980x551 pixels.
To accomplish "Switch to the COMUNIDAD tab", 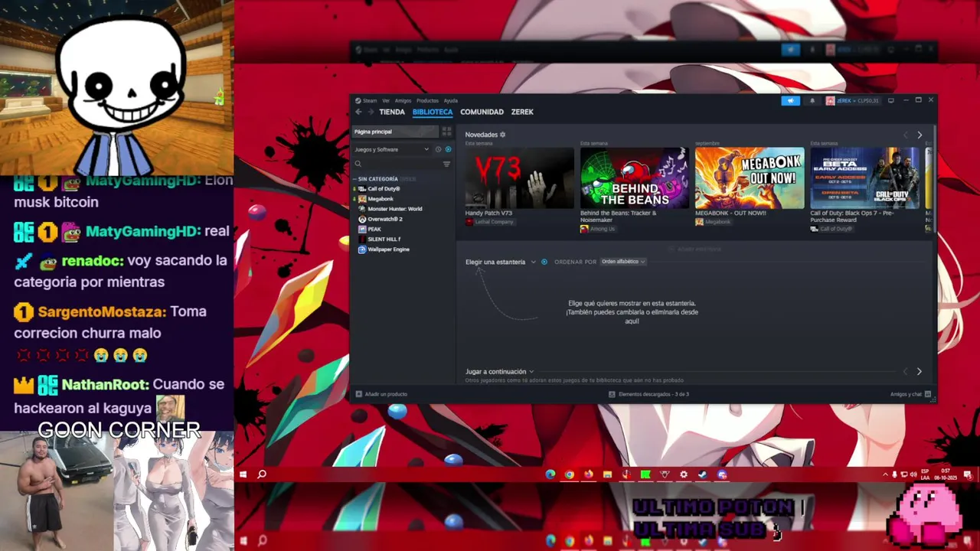I will pyautogui.click(x=482, y=112).
